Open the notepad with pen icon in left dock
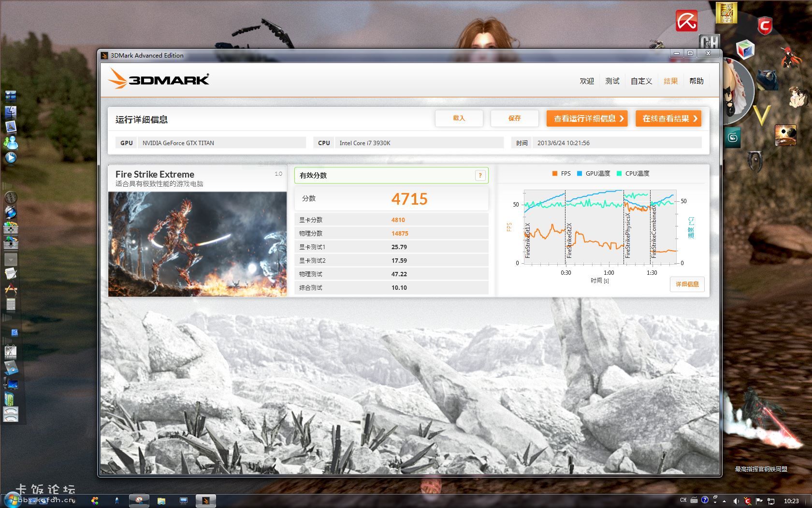The width and height of the screenshot is (812, 508). coord(11,274)
